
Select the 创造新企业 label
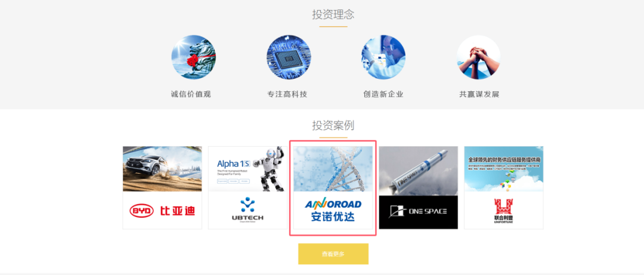pyautogui.click(x=383, y=94)
